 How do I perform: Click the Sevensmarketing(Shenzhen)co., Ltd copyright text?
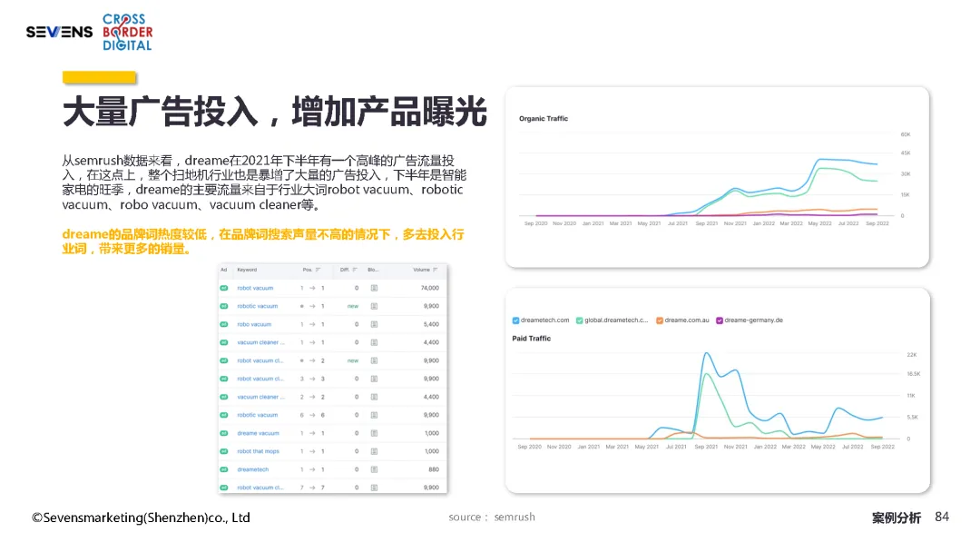click(x=142, y=517)
